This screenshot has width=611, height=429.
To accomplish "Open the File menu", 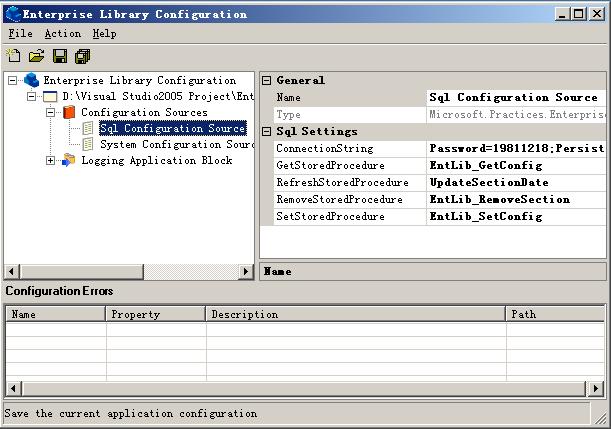I will click(x=20, y=34).
